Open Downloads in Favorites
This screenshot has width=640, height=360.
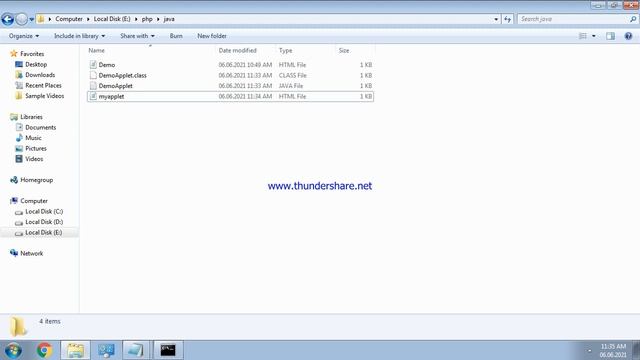(x=40, y=75)
